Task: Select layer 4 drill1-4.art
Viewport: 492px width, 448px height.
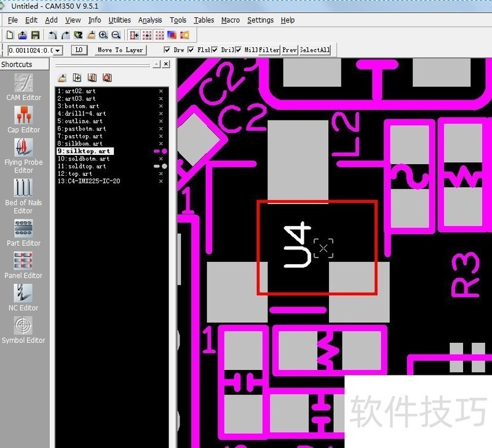Action: tap(82, 114)
